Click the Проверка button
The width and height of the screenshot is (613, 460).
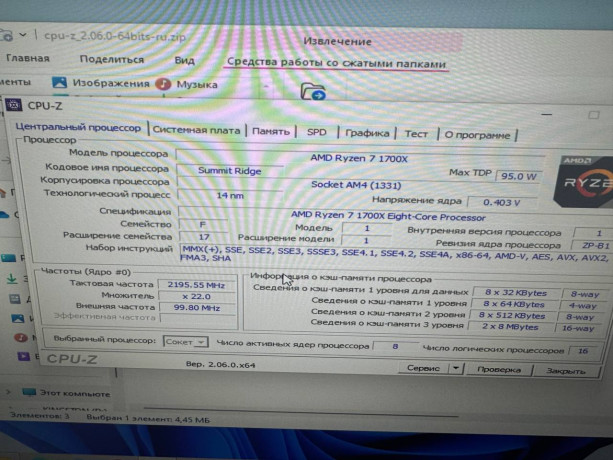click(x=499, y=370)
